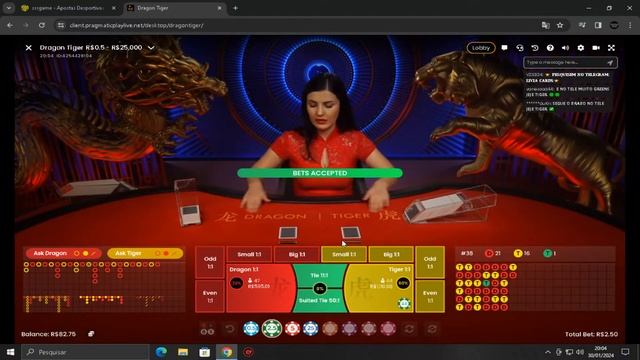Bet on red Small 1:1 box
640x360 pixels.
tap(249, 254)
